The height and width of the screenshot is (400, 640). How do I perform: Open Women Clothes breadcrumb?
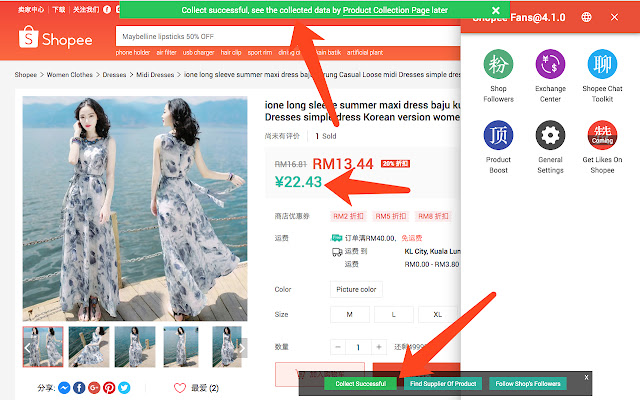pyautogui.click(x=69, y=75)
